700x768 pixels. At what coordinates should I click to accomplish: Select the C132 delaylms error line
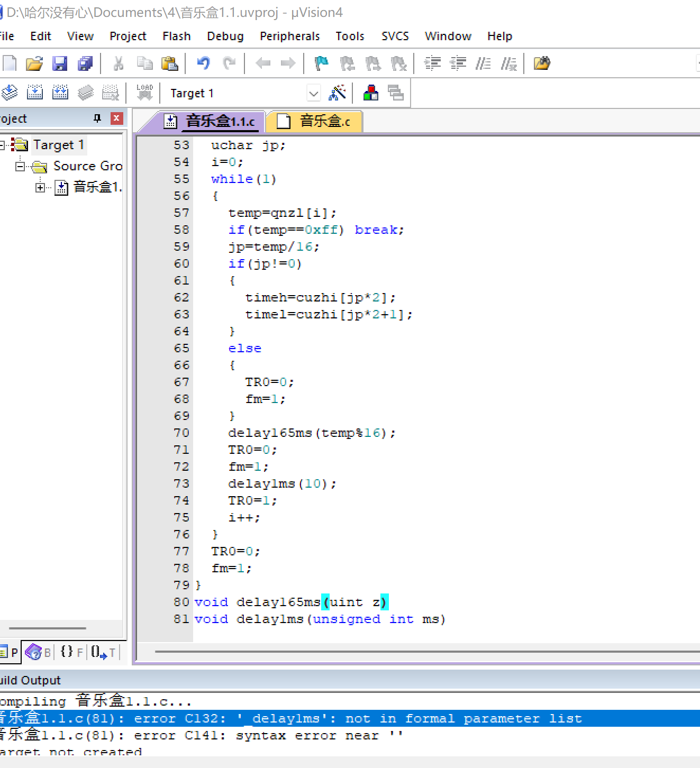350,718
